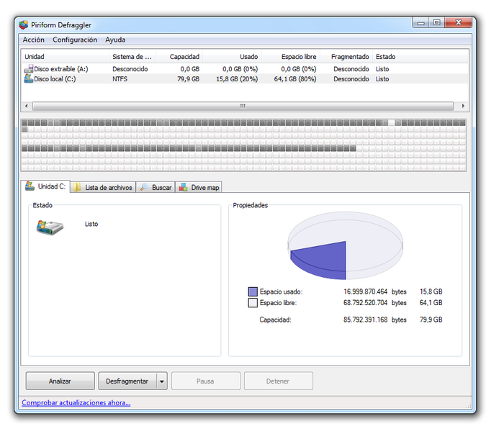
Task: Open the Configuración menu
Action: point(75,40)
